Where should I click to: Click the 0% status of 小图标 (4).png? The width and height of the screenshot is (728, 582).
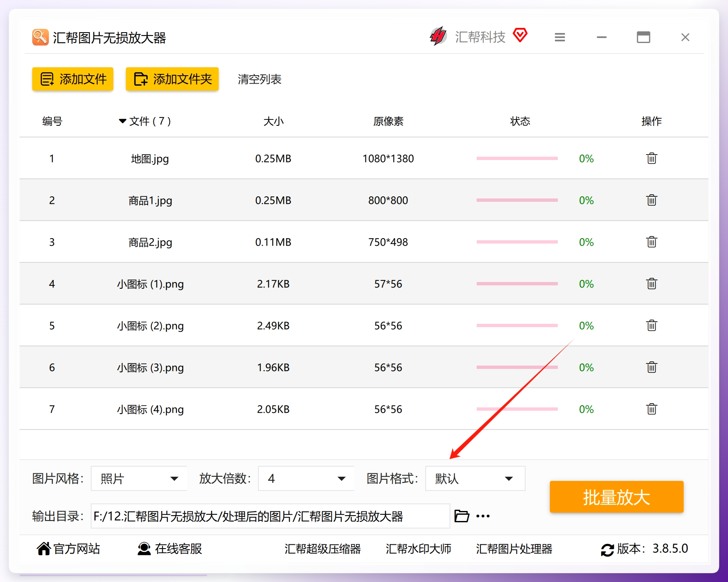pos(586,409)
